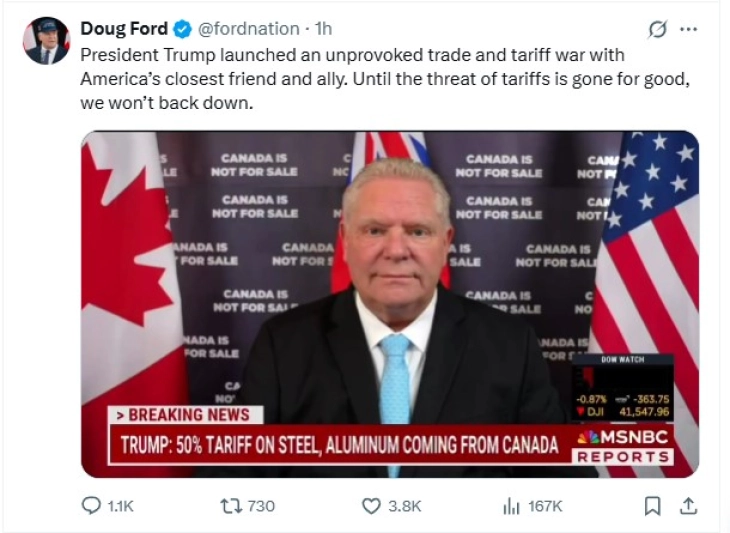730x533 pixels.
Task: Click the 3.8K likes count
Action: (x=404, y=507)
